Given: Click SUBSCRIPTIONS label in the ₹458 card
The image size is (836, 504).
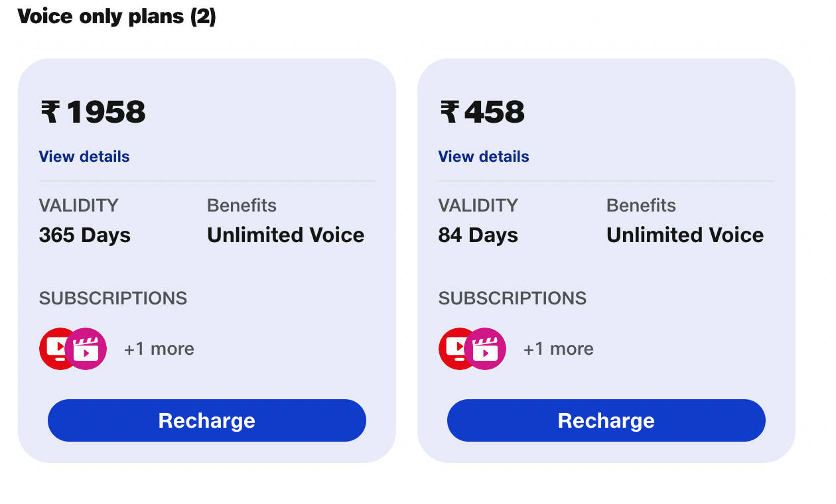Looking at the screenshot, I should coord(512,298).
